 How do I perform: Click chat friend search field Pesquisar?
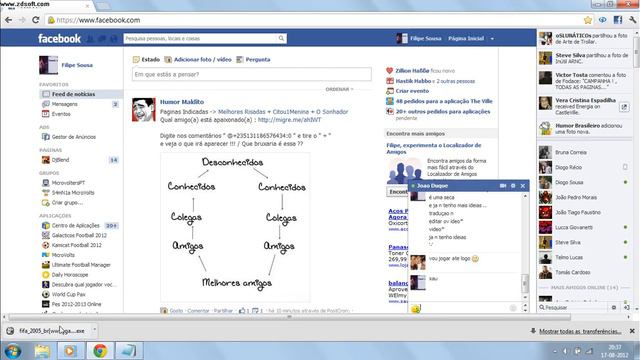(573, 307)
